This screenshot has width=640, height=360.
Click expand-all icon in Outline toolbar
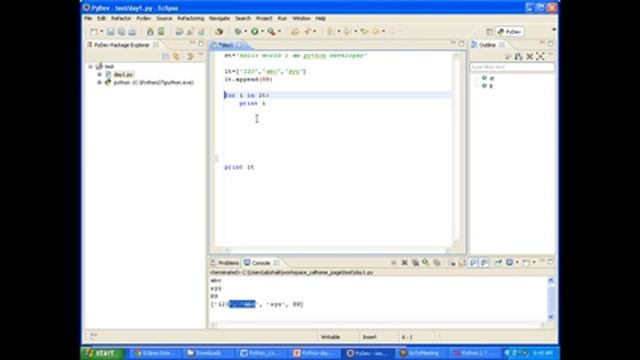[x=540, y=56]
